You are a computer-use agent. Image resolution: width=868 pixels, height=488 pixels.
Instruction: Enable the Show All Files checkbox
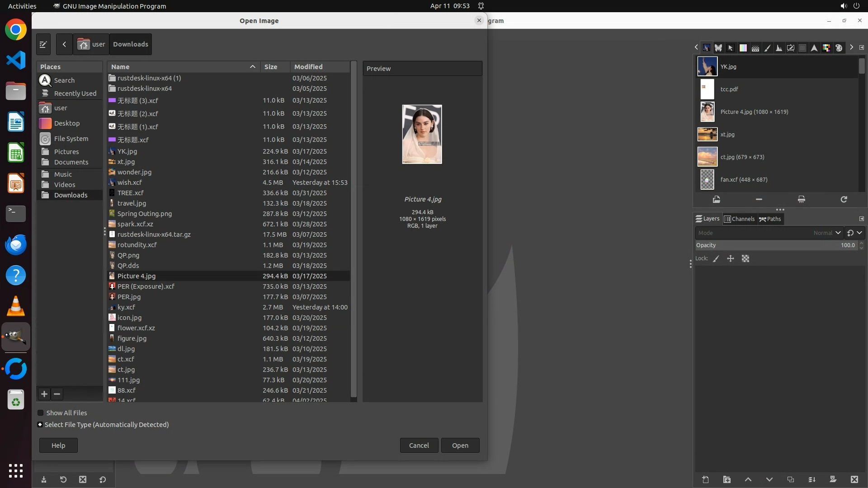41,413
